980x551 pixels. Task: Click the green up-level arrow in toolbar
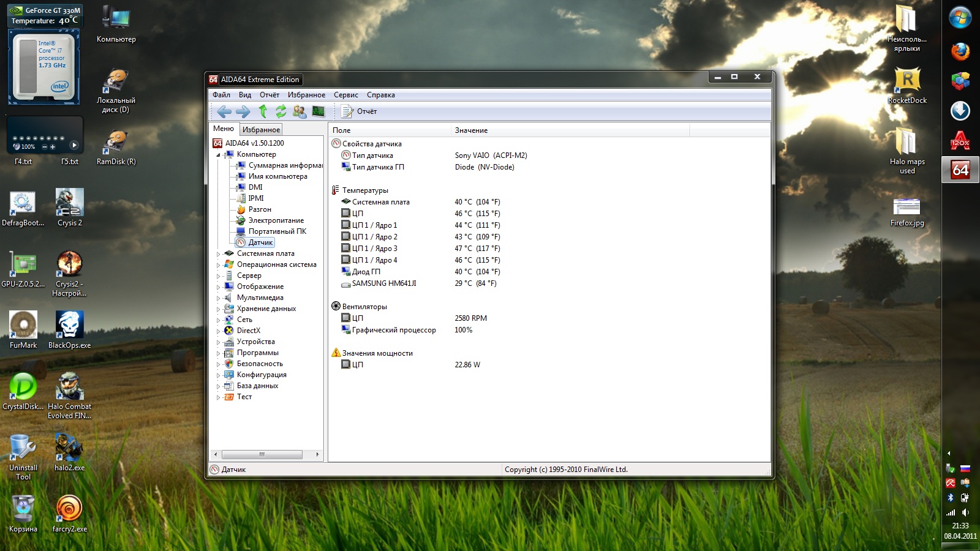pos(263,111)
